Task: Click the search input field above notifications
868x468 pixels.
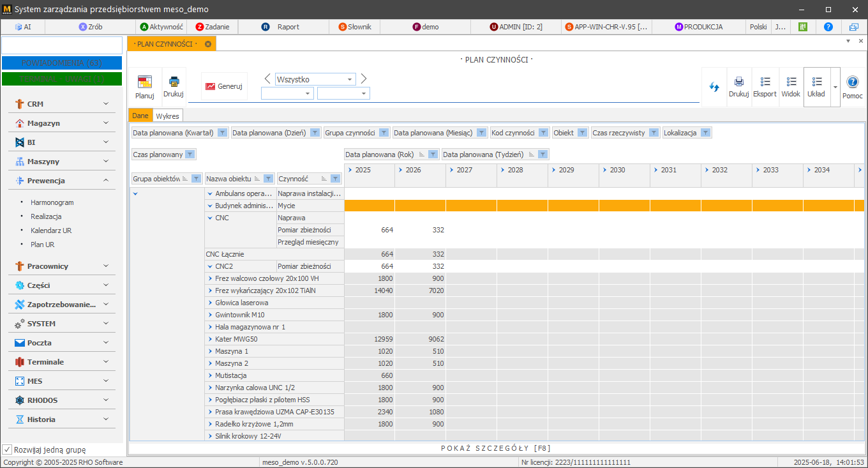Action: (62, 45)
